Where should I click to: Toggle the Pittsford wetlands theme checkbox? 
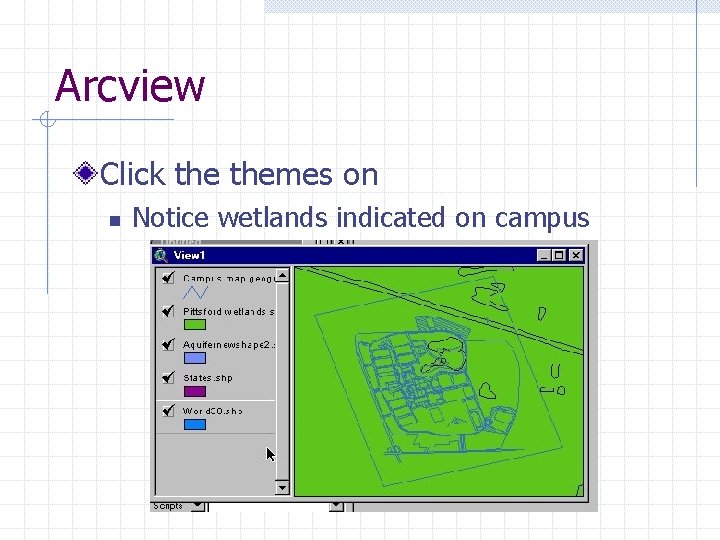tap(169, 311)
